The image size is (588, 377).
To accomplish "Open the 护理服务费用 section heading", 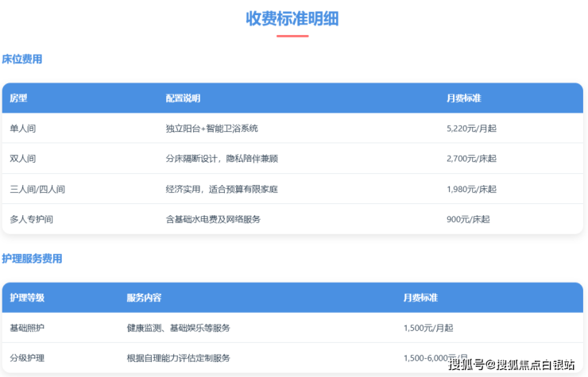I will (32, 259).
